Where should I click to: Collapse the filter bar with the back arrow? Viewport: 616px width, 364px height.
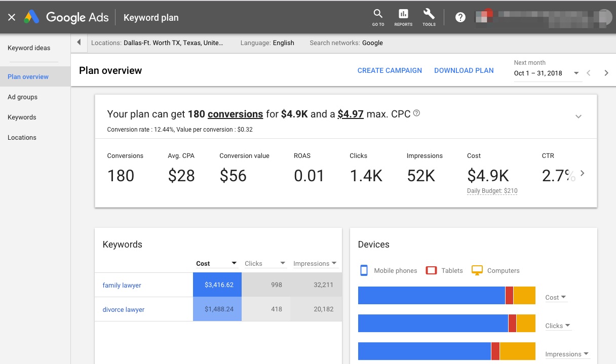(x=79, y=43)
